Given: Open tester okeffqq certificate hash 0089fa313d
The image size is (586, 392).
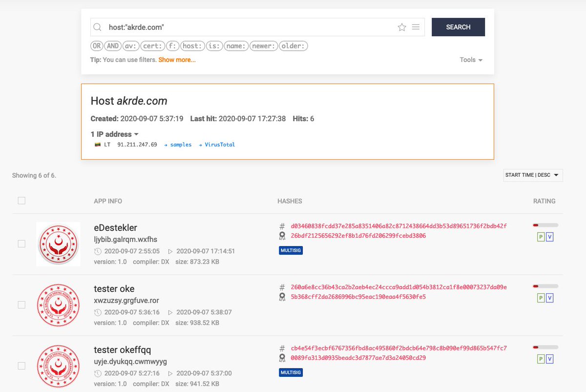Looking at the screenshot, I should pos(358,358).
